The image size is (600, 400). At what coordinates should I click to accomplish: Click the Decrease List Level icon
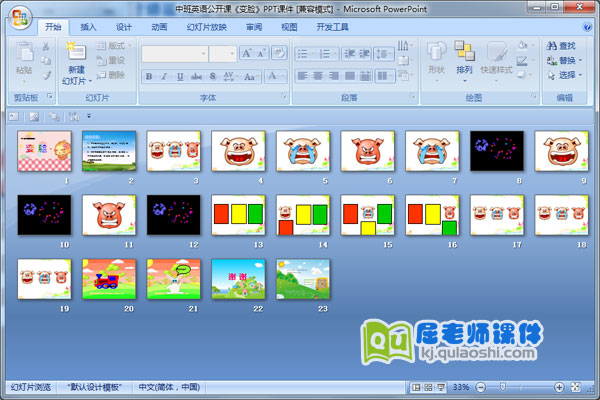(x=349, y=54)
